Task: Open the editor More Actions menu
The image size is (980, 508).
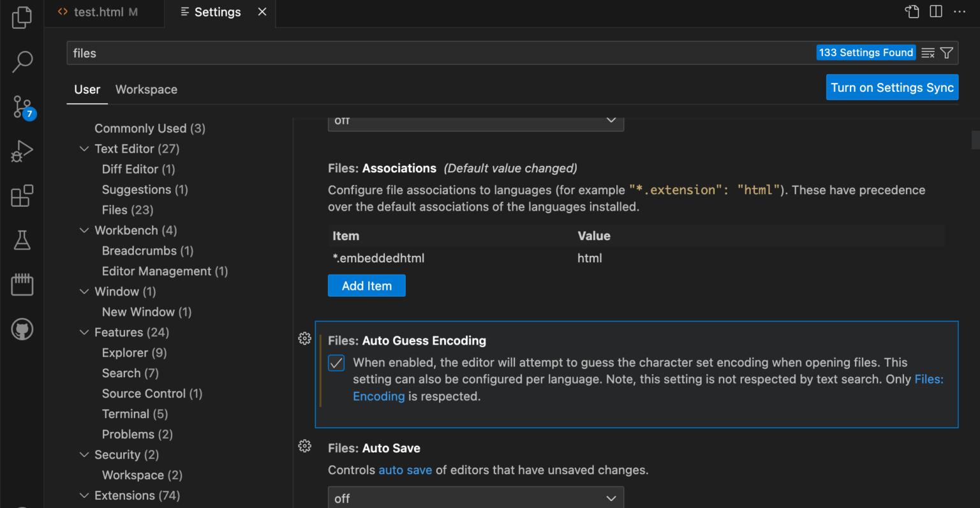Action: tap(960, 11)
